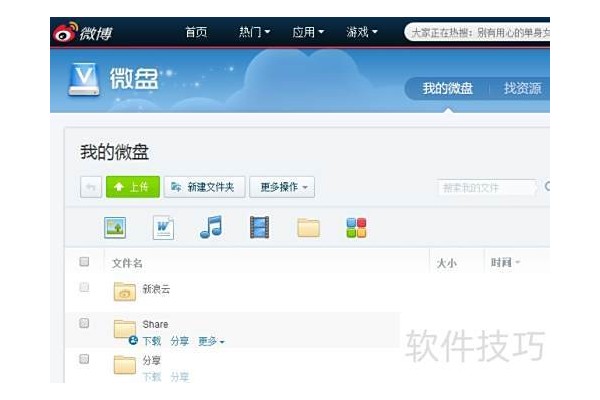The image size is (600, 400).
Task: Click the 我的微盘 page heading
Action: tap(114, 152)
